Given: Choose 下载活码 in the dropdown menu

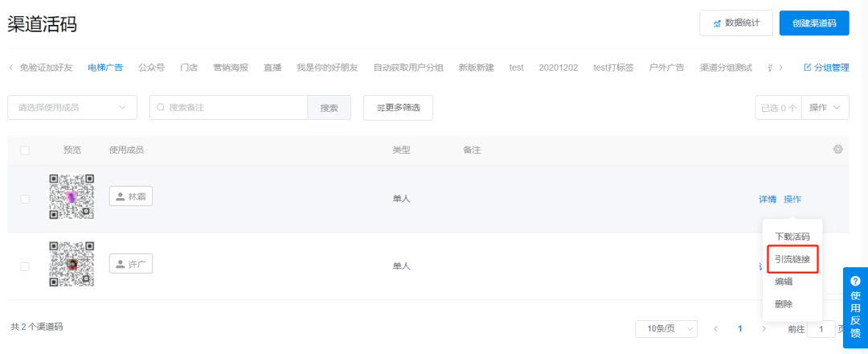Looking at the screenshot, I should [x=792, y=237].
